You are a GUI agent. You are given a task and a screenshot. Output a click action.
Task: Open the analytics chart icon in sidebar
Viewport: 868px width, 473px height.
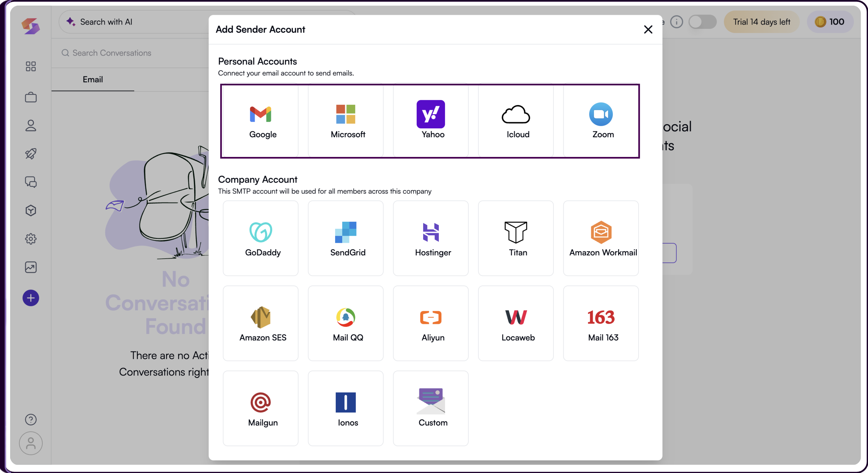[31, 267]
